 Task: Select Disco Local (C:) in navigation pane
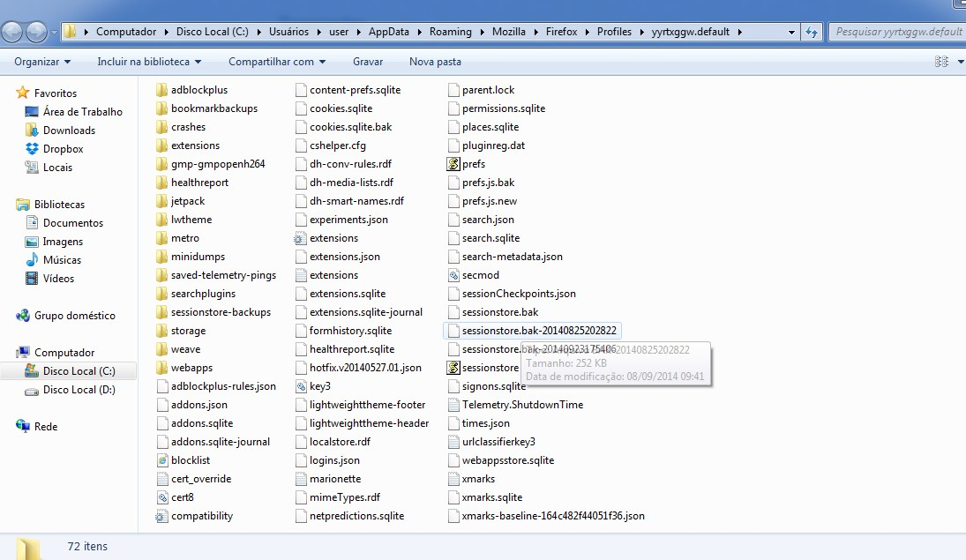[79, 371]
